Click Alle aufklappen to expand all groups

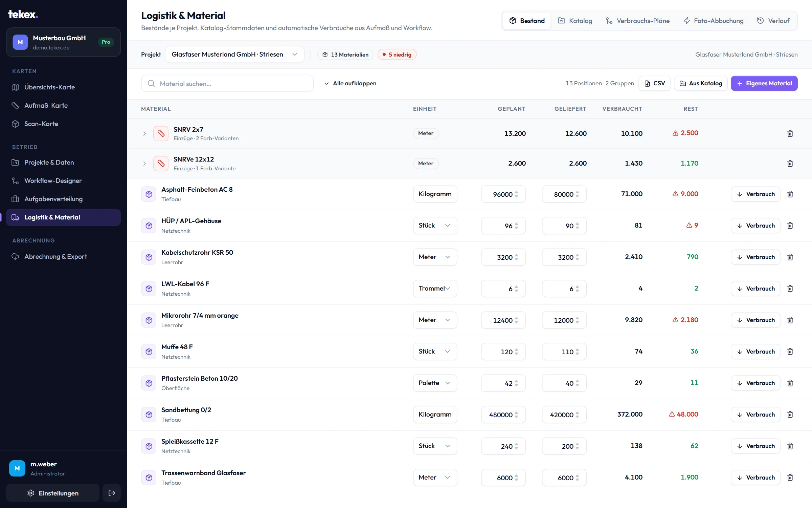pyautogui.click(x=350, y=83)
